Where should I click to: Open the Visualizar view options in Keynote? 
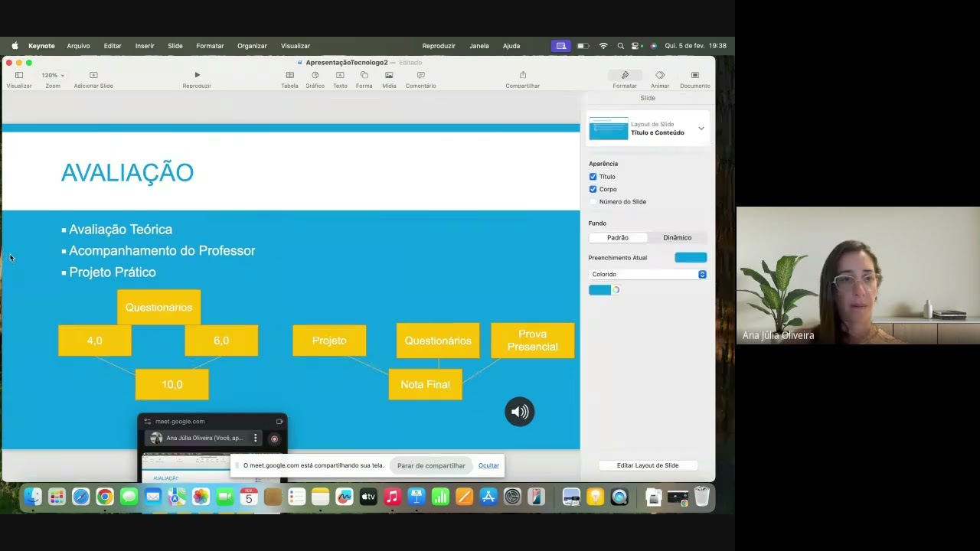[19, 75]
